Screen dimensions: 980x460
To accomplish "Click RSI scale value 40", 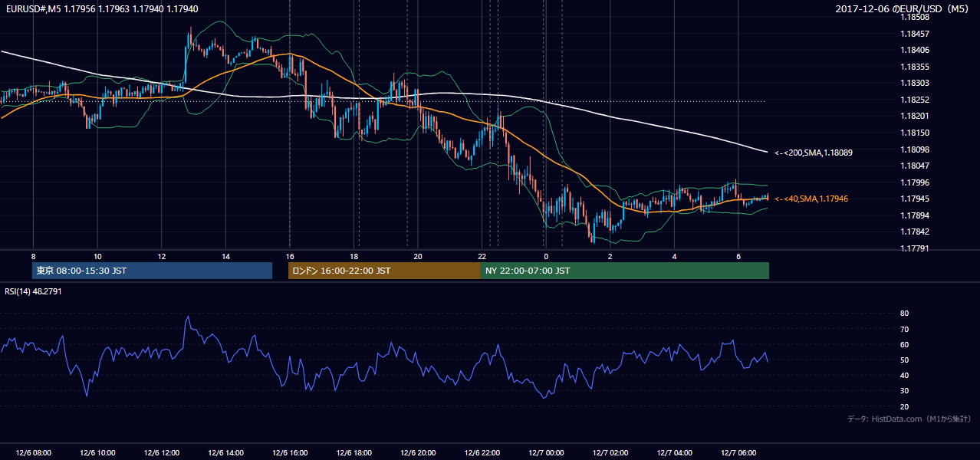I will (905, 375).
